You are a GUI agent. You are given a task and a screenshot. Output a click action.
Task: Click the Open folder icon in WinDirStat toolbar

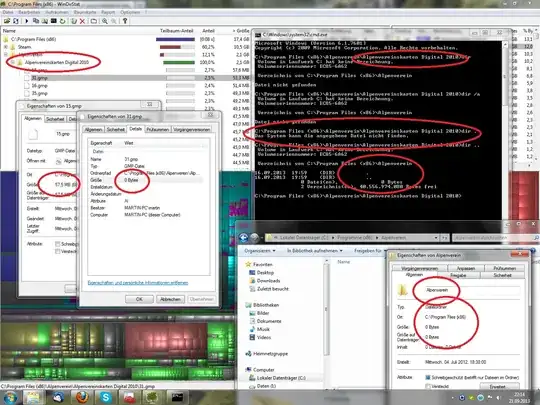7,21
